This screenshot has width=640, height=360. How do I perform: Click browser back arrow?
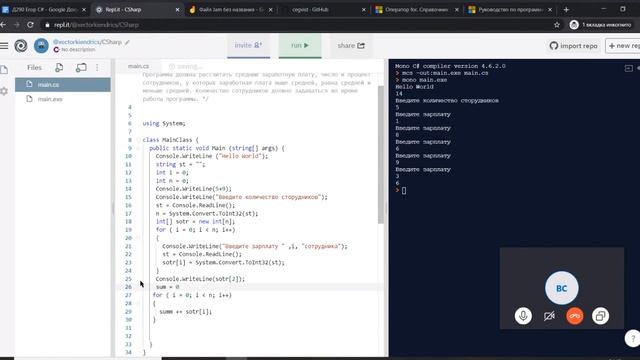coord(3,25)
